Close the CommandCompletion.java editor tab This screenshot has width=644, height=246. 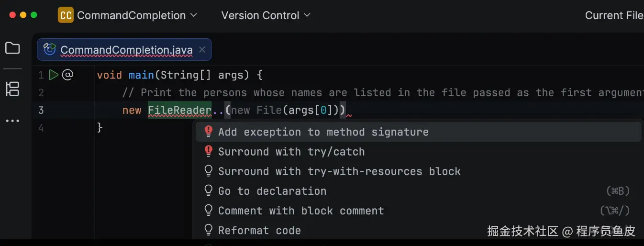(x=202, y=49)
